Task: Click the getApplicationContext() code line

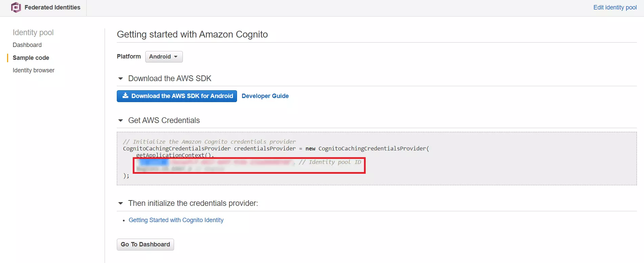Action: click(x=175, y=155)
